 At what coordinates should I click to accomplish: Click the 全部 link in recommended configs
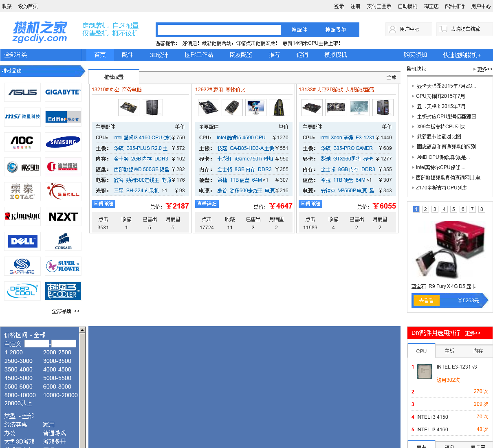391,77
